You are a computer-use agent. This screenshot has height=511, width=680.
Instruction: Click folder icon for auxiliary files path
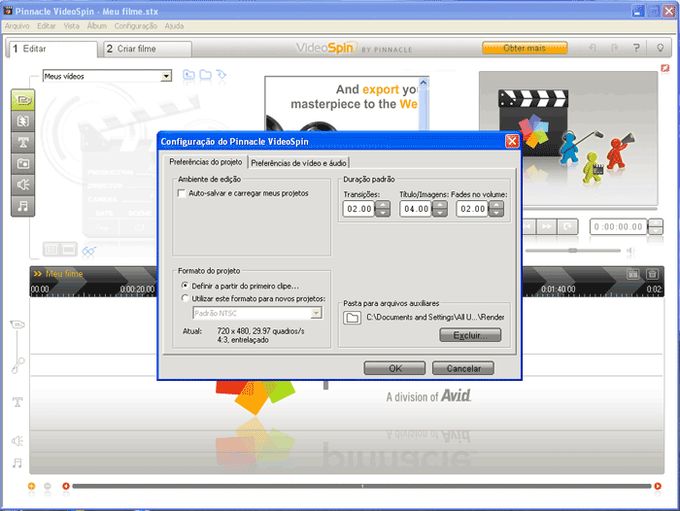tap(352, 318)
